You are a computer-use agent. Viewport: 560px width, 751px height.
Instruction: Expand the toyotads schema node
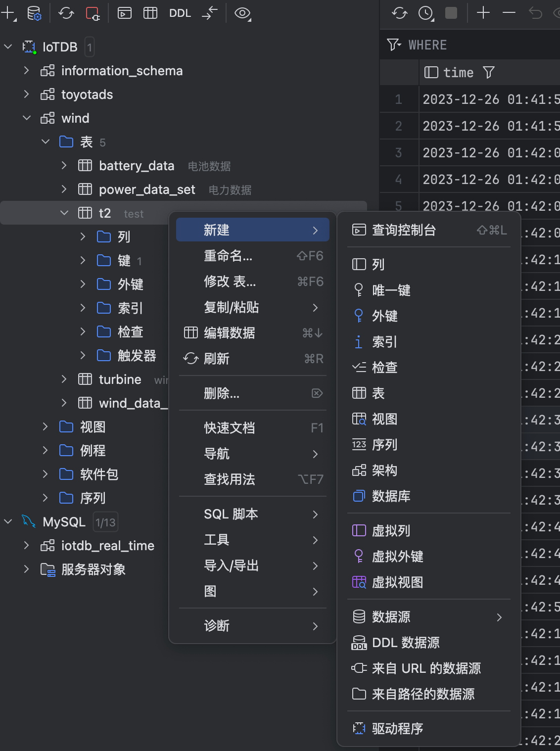pos(27,94)
